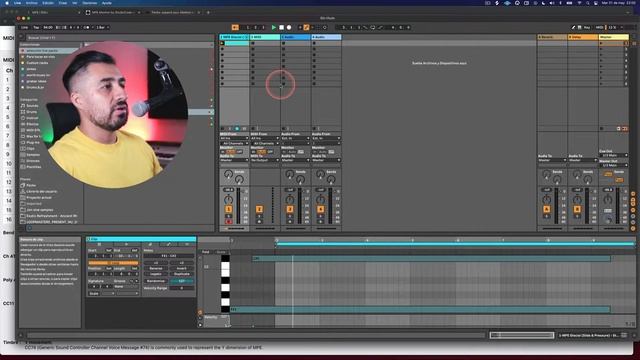Open the Notes tab icon in clip view
This screenshot has height=360, width=640.
pyautogui.click(x=150, y=244)
